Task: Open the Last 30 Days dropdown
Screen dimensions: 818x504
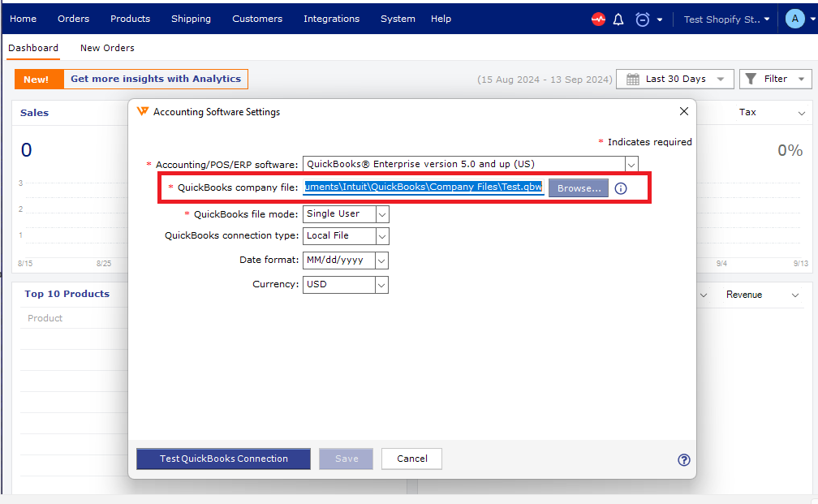Action: [x=674, y=80]
